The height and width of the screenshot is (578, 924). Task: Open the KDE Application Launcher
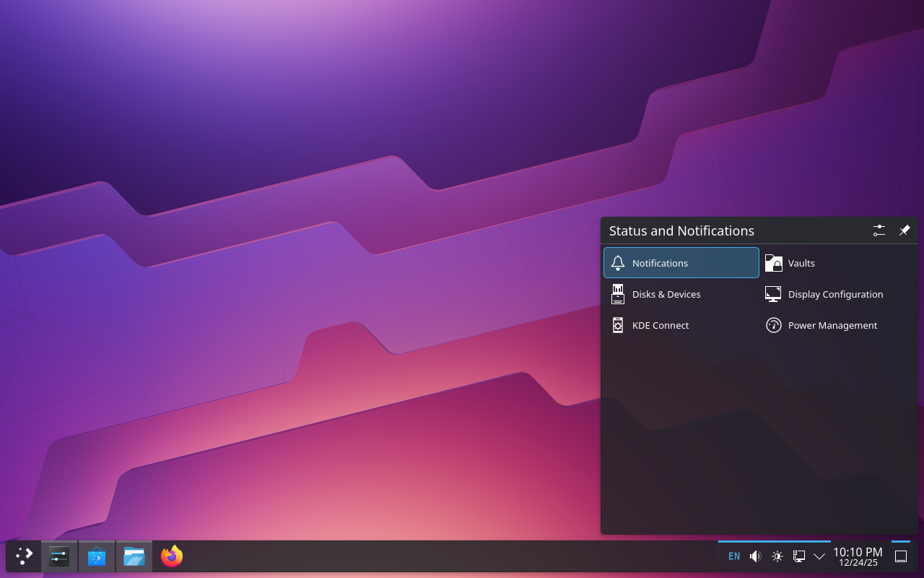pos(24,556)
